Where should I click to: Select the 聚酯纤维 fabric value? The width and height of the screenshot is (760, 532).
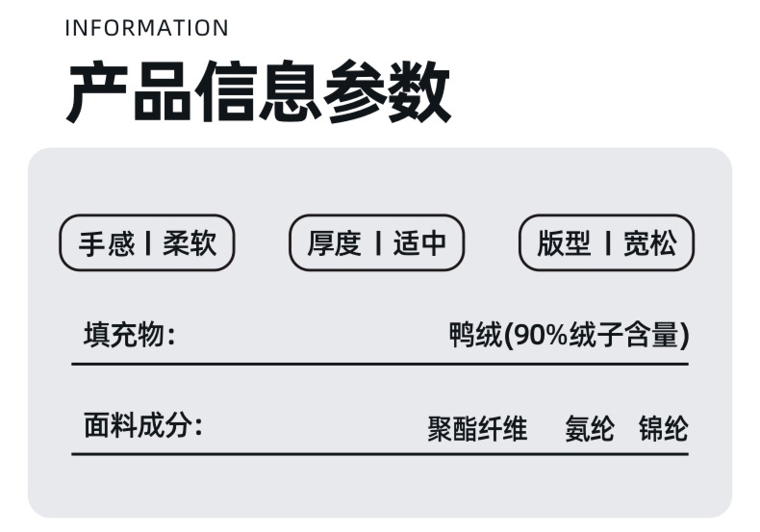tap(477, 428)
